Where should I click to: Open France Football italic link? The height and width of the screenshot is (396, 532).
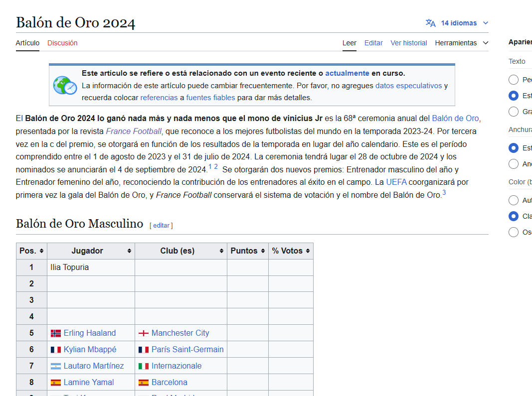[134, 131]
